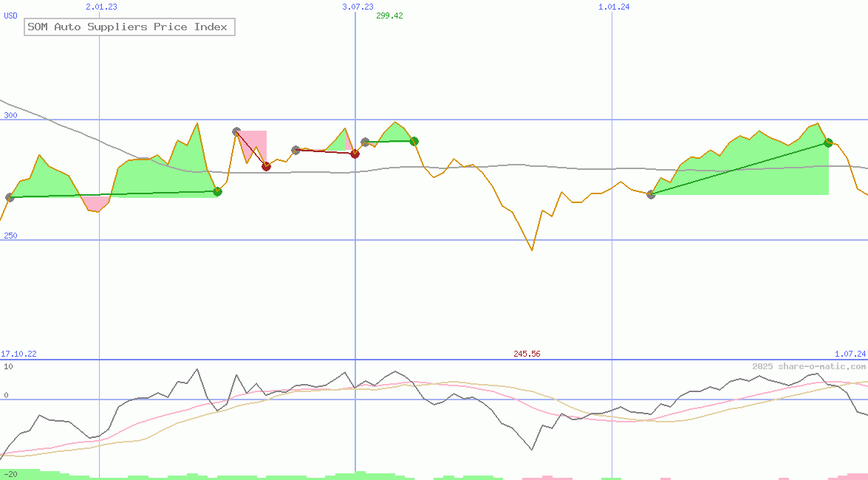The image size is (868, 480).
Task: Click the 245.56 low value label
Action: (527, 354)
